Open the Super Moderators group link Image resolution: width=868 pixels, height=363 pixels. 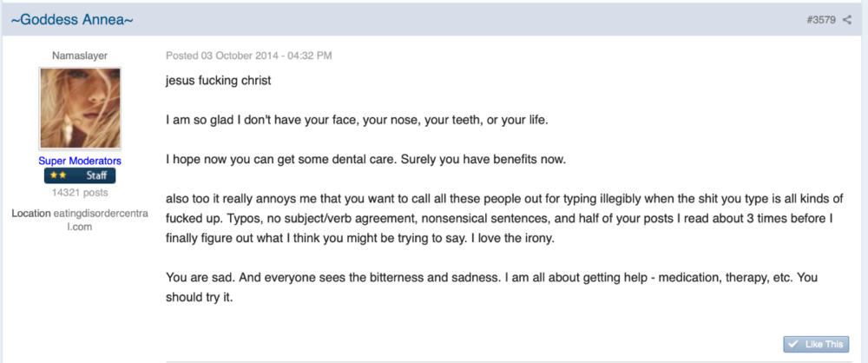click(80, 161)
